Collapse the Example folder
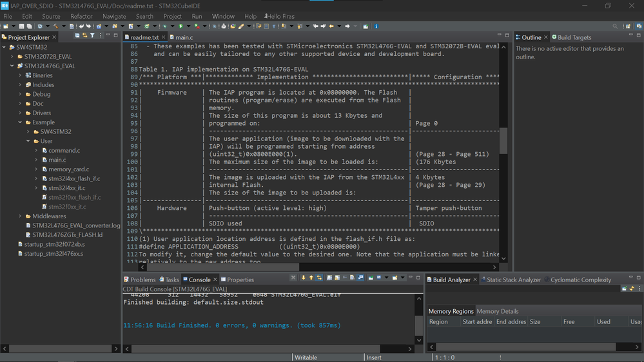This screenshot has width=644, height=362. click(20, 122)
